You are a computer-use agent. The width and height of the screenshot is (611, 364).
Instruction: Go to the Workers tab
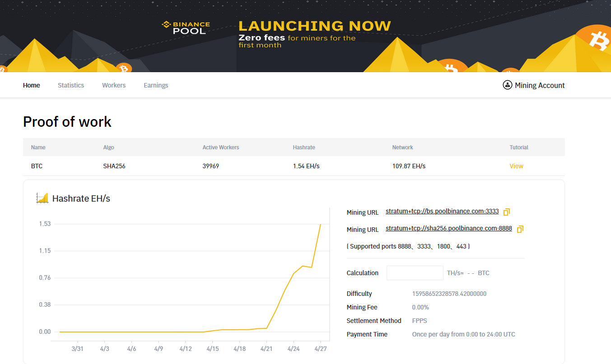(x=114, y=85)
